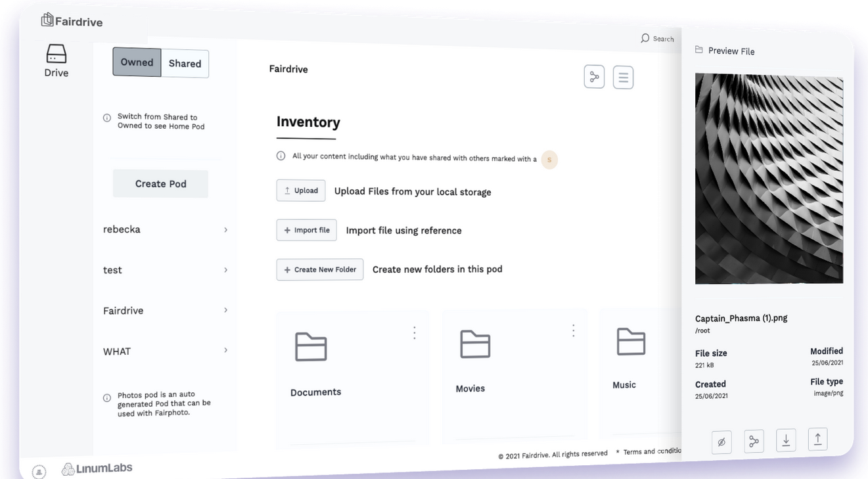This screenshot has height=479, width=868.
Task: Click upload arrow icon in preview panel
Action: point(817,439)
